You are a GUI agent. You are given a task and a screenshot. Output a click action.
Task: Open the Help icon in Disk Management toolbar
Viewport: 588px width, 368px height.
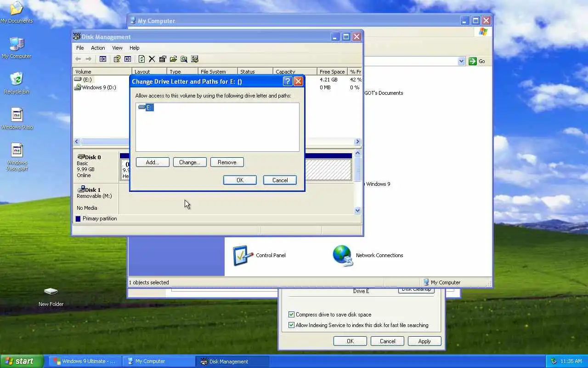coord(117,59)
